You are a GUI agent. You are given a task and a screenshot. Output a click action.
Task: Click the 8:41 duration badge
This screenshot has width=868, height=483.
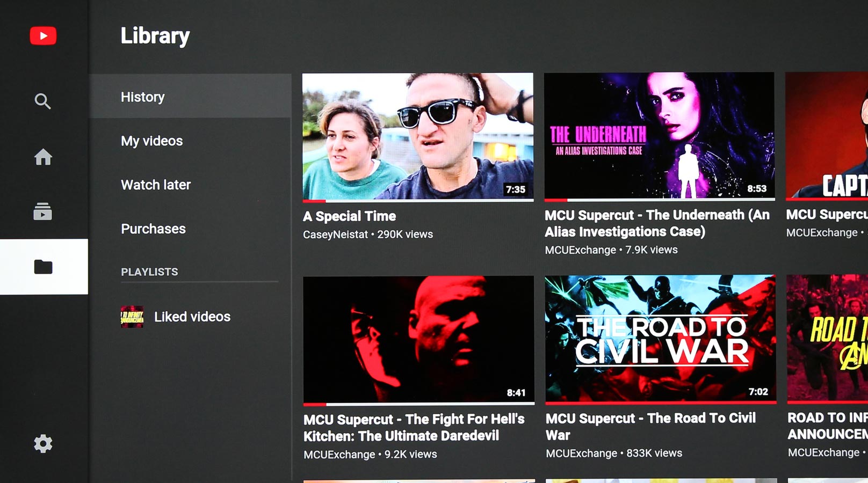tap(516, 393)
